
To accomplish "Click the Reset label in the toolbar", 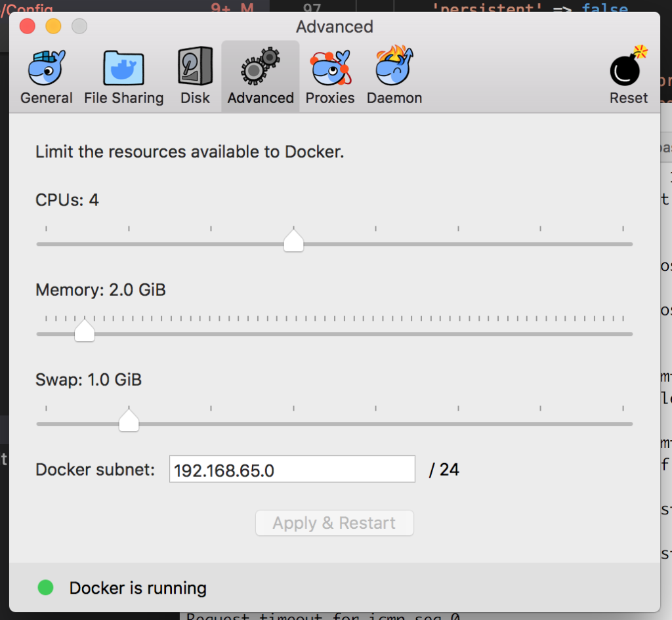I will [x=627, y=97].
